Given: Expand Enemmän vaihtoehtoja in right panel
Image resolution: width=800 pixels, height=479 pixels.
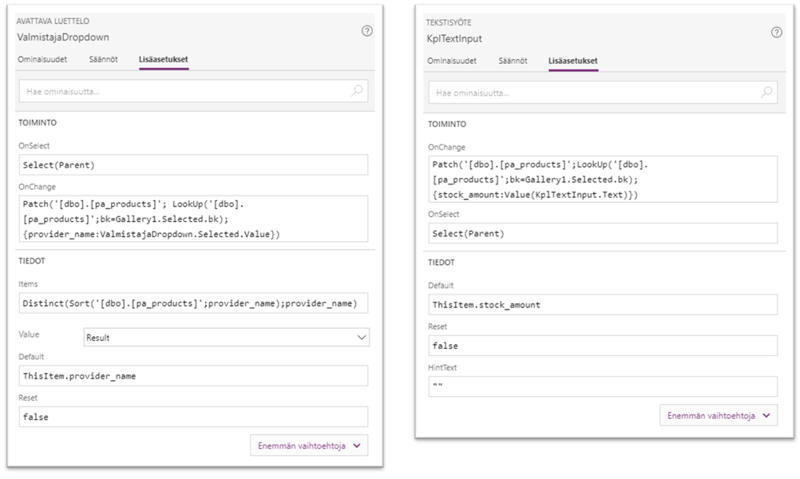Looking at the screenshot, I should point(719,414).
